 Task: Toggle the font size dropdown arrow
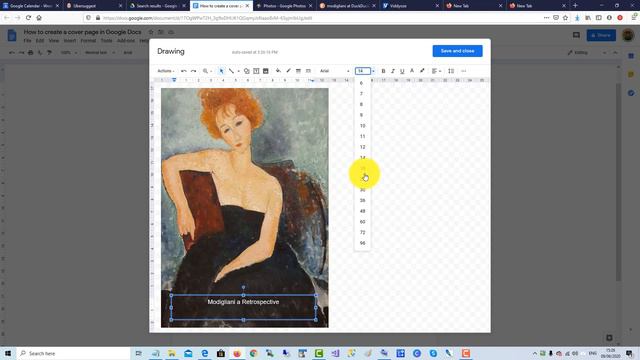tap(373, 71)
